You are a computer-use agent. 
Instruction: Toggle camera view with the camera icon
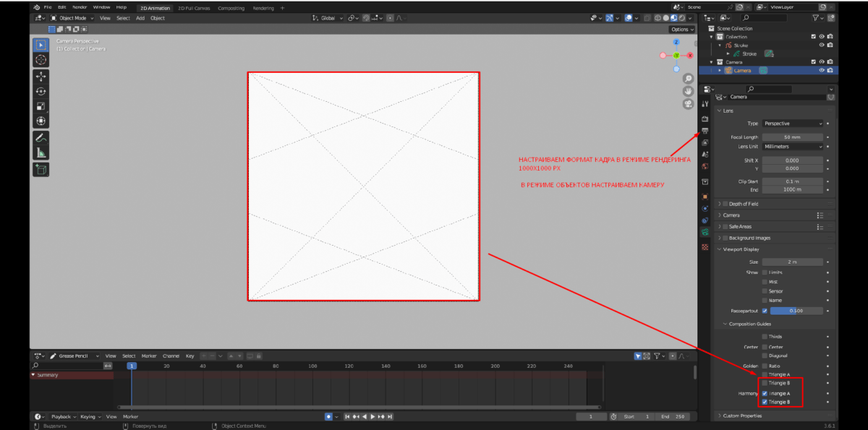click(688, 103)
